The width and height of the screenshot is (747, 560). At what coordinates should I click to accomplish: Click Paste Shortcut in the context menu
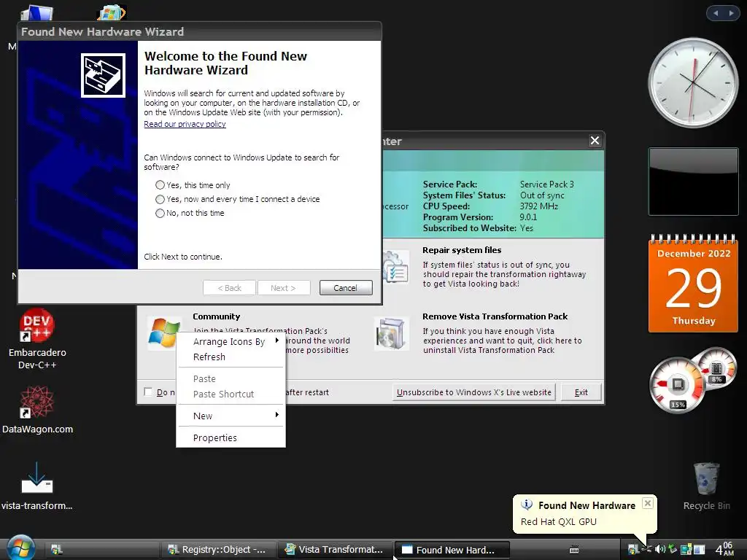231,394
